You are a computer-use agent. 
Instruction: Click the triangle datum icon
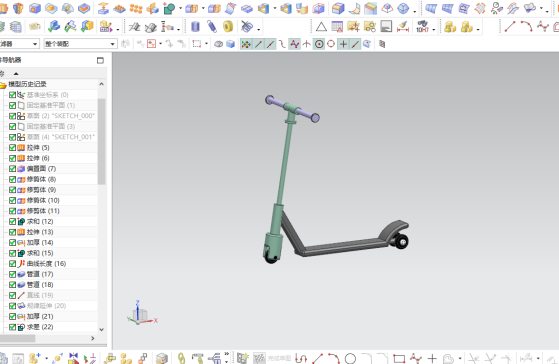(x=321, y=27)
